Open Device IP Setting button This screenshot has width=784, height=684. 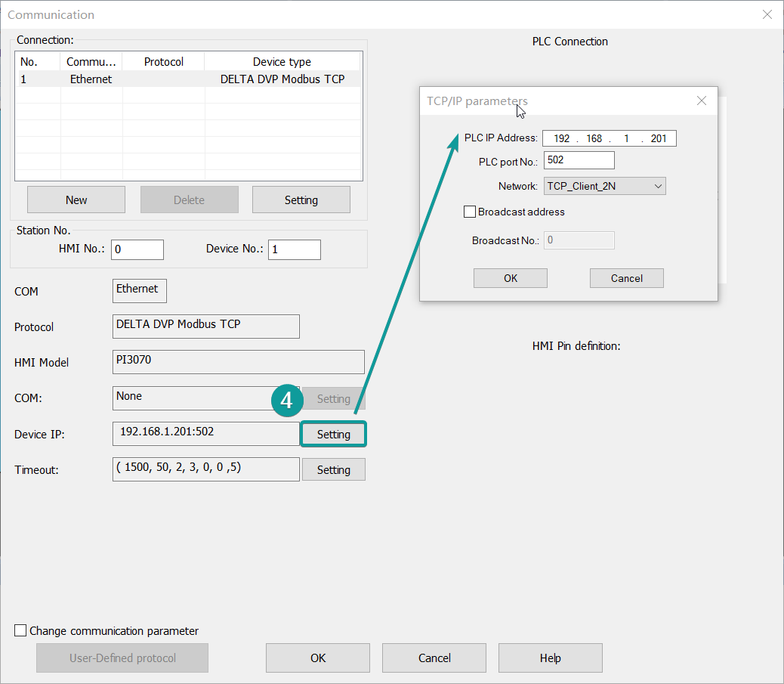(333, 434)
